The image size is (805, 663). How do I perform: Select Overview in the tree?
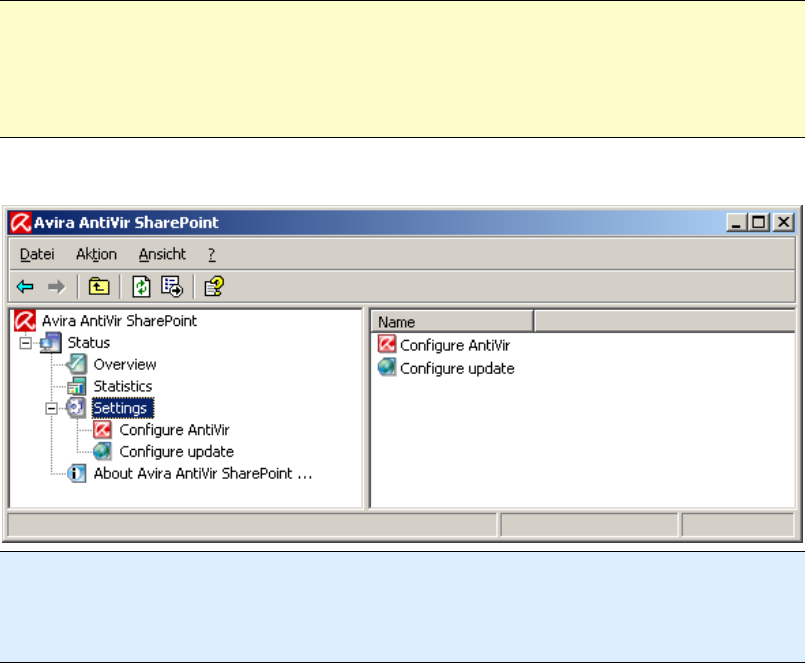coord(125,365)
